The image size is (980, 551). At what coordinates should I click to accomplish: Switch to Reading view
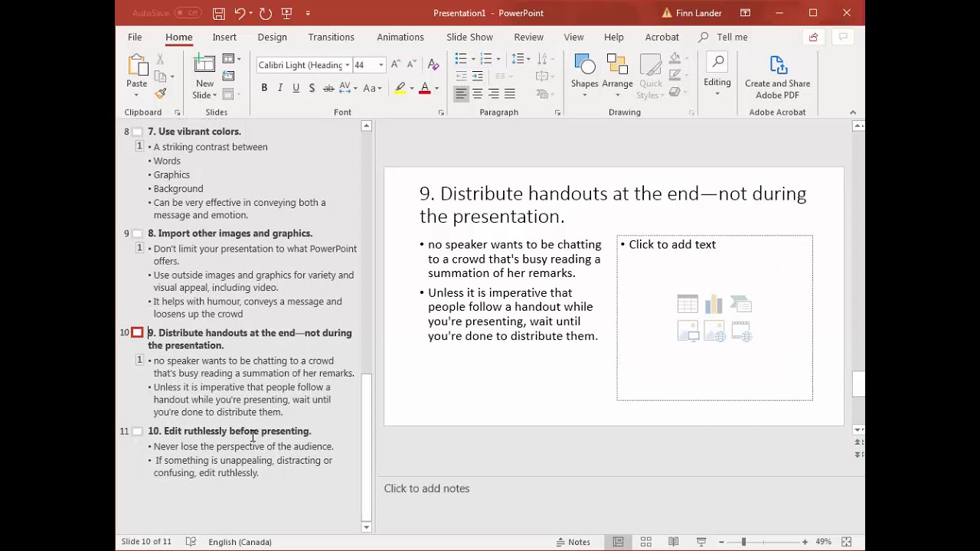pos(673,542)
